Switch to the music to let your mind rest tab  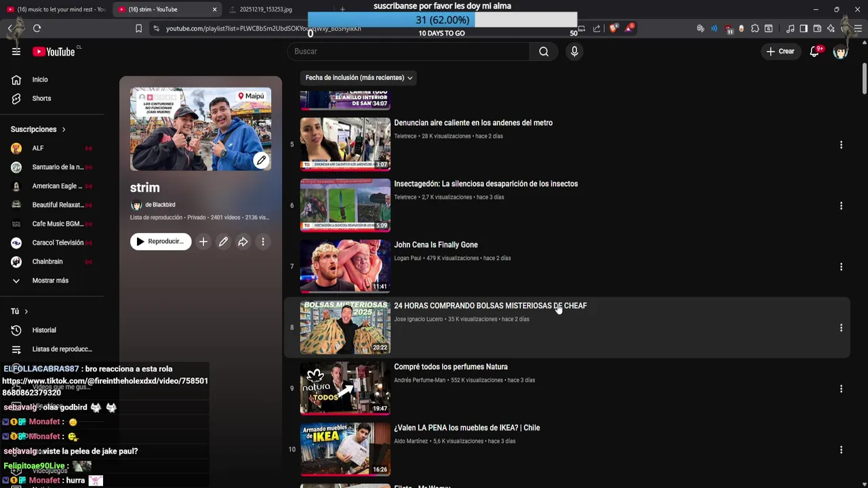click(56, 9)
